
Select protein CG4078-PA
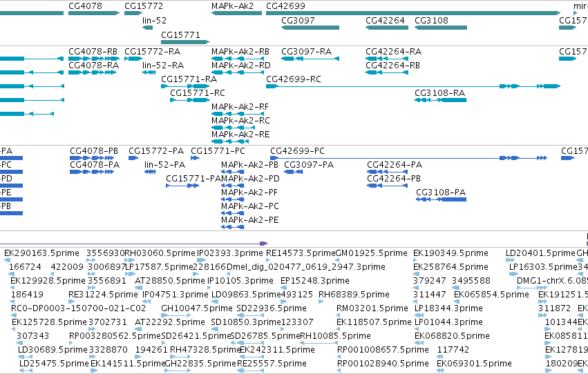95,165
